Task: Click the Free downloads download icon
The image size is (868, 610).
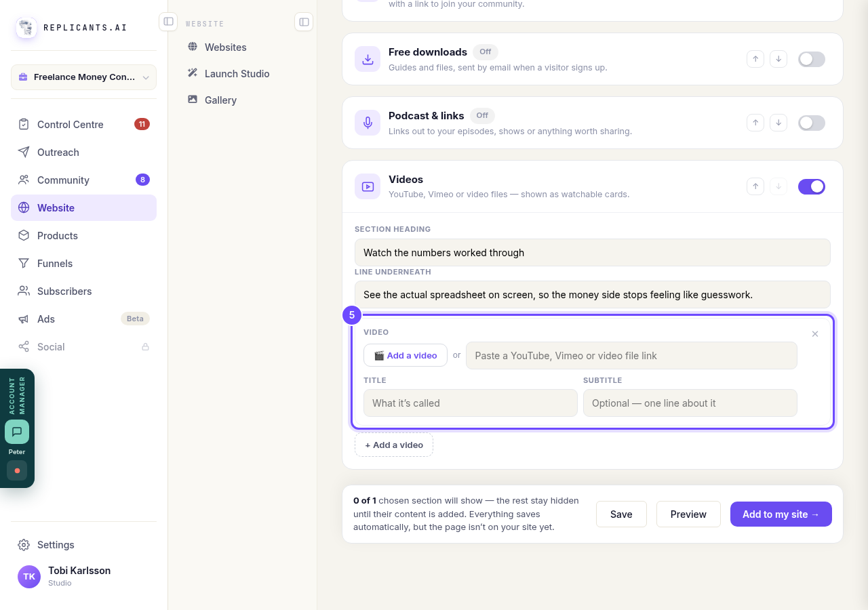Action: [x=368, y=59]
